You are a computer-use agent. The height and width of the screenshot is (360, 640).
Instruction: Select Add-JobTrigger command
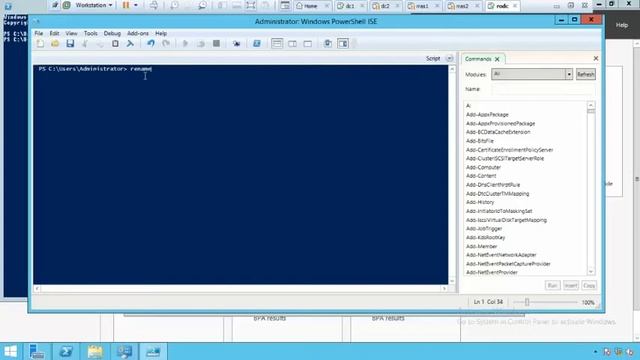(484, 229)
